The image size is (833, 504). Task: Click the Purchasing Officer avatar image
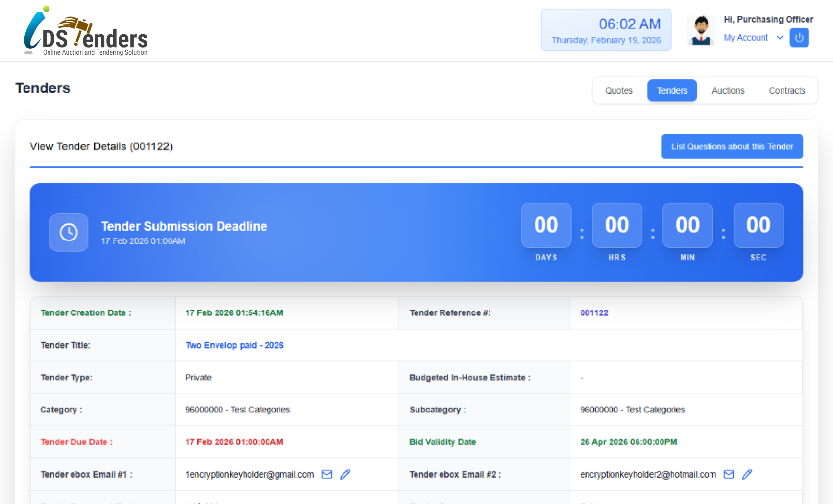pos(701,30)
